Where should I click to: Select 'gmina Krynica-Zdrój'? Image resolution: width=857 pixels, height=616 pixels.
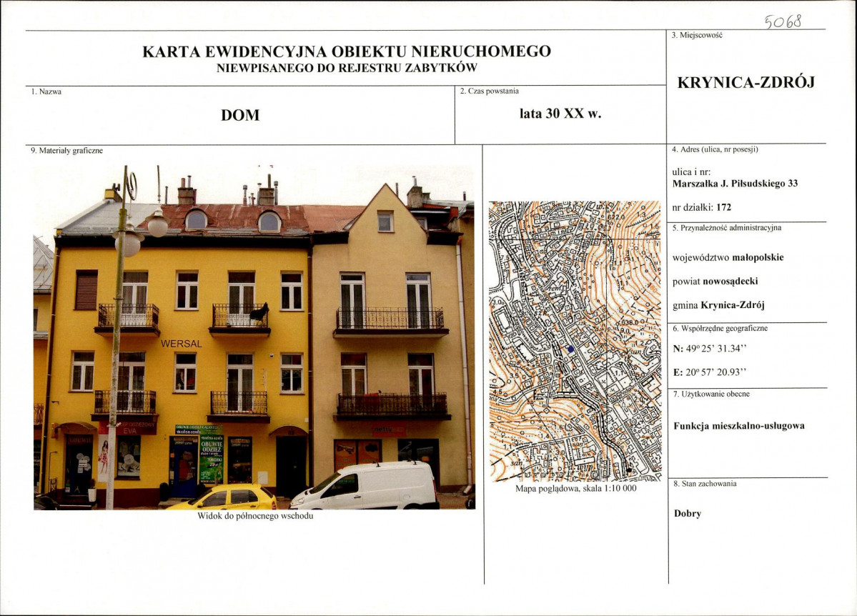coord(718,305)
